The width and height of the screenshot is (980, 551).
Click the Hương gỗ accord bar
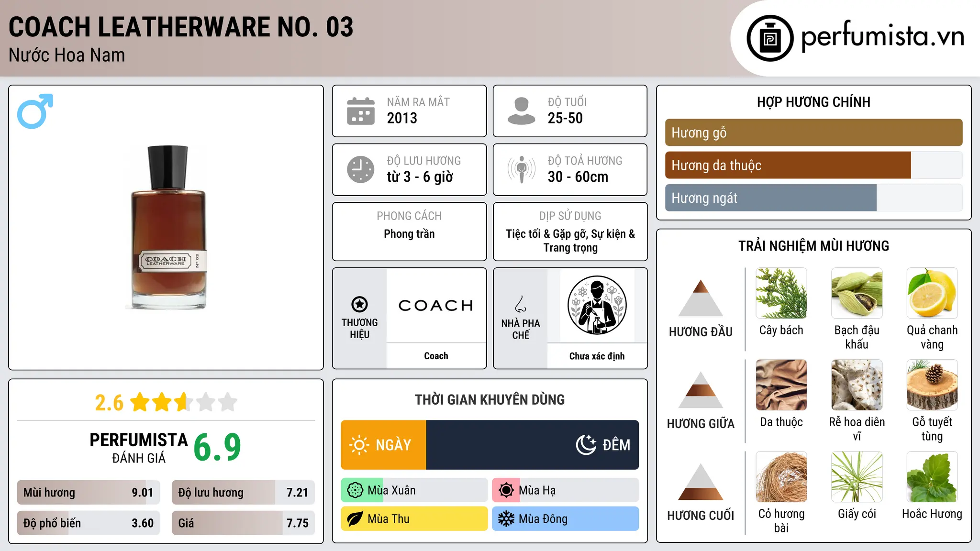tap(814, 132)
